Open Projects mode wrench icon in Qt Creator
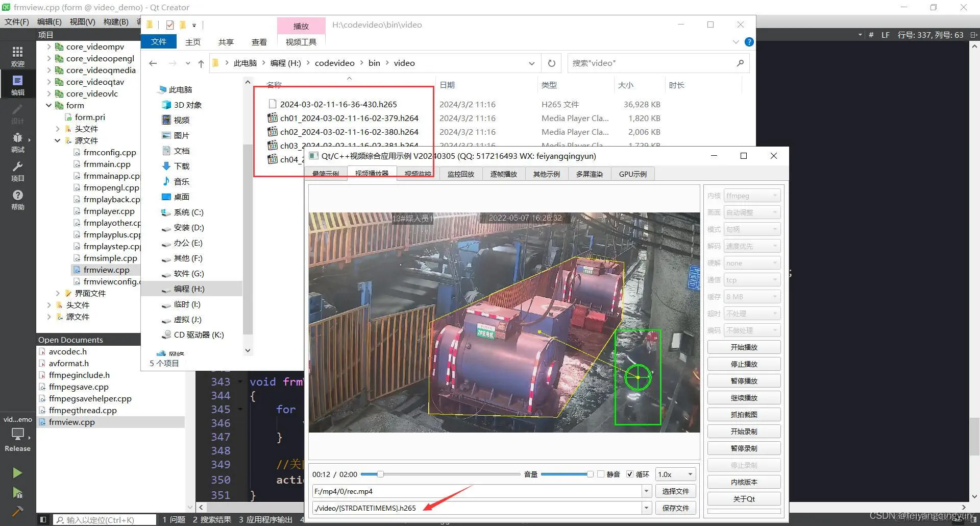Viewport: 980px width, 526px height. point(17,171)
